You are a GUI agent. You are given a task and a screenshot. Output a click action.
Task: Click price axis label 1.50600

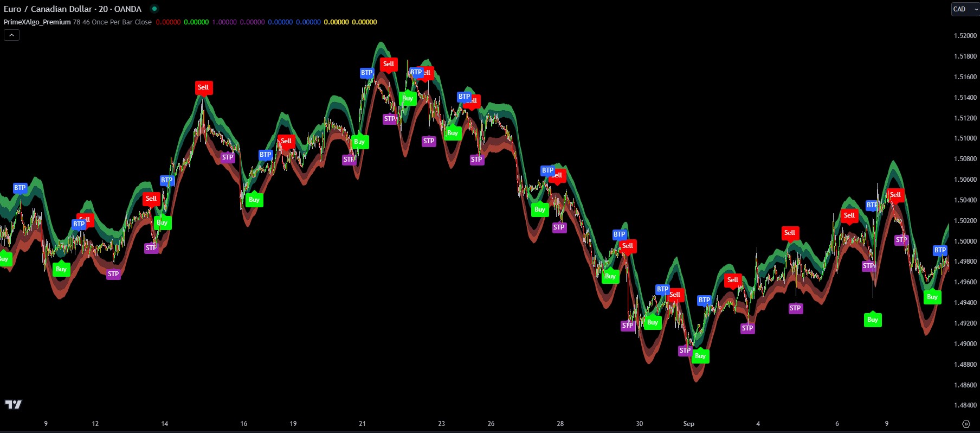coord(965,180)
